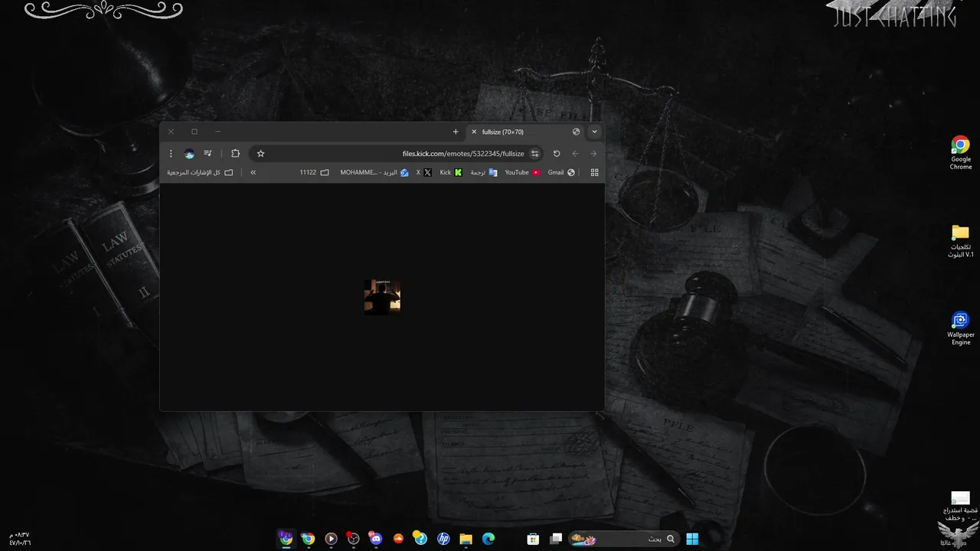Click the Chrome profile avatar
The height and width of the screenshot is (551, 980).
(x=189, y=154)
